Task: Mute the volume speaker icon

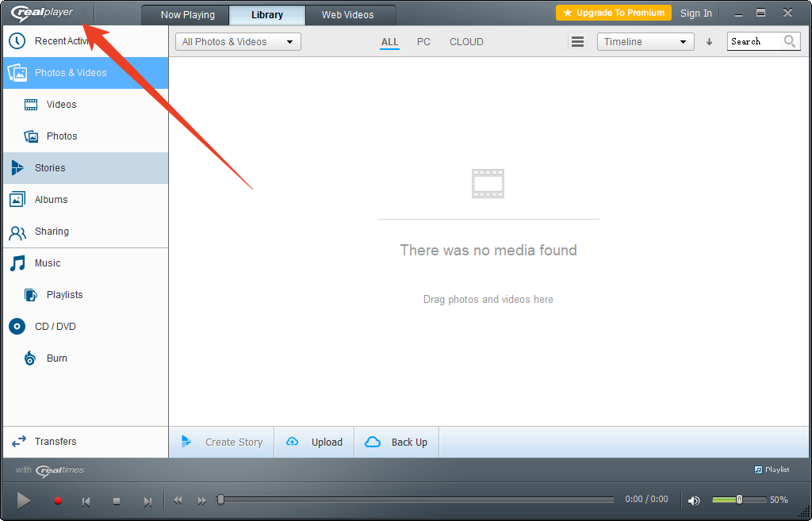Action: (x=694, y=500)
